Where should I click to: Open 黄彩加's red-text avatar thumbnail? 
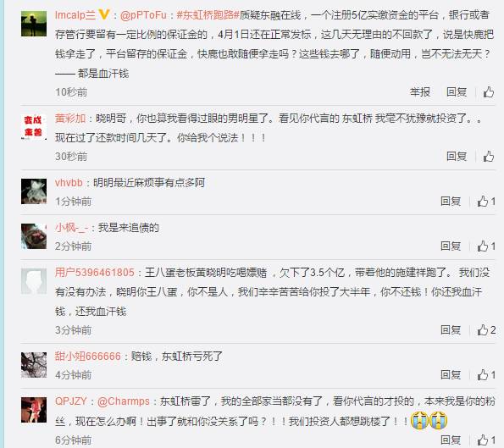(34, 127)
